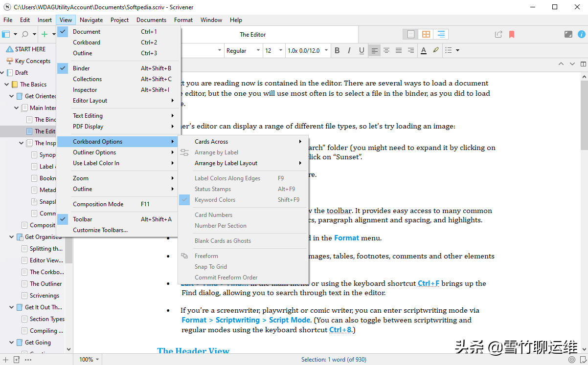The height and width of the screenshot is (365, 588).
Task: Switch to outliner group mode icon
Action: (x=441, y=34)
